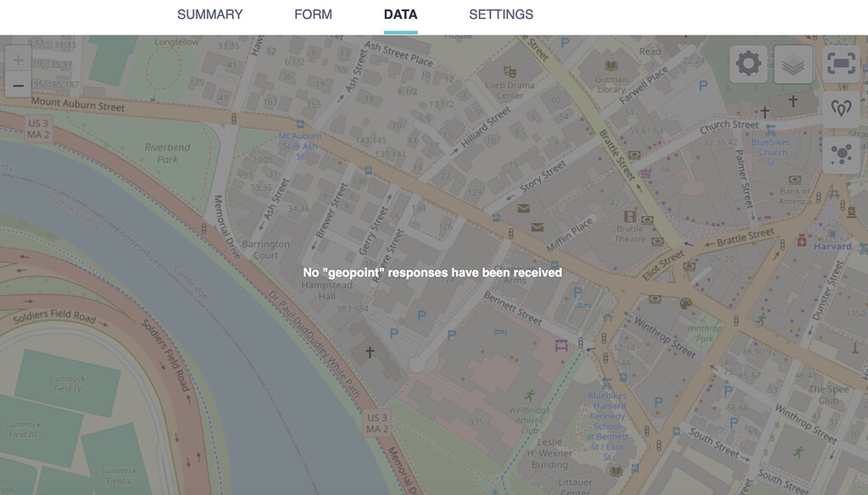Toggle heatmap display of responses

pyautogui.click(x=840, y=107)
